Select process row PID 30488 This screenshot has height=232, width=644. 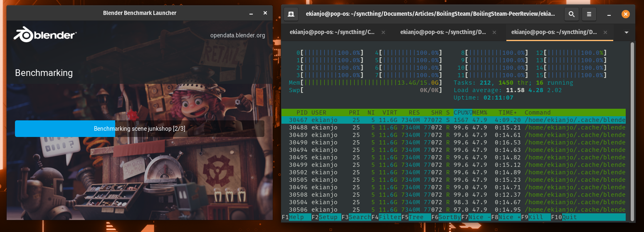tap(454, 127)
